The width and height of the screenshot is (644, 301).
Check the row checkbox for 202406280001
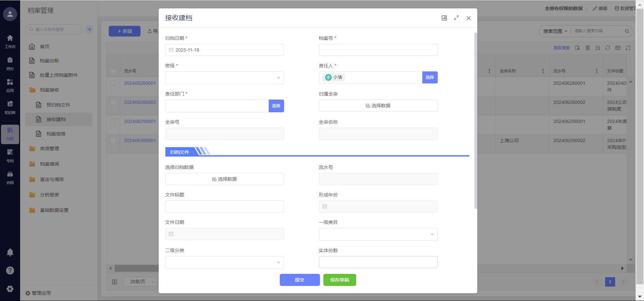click(113, 83)
